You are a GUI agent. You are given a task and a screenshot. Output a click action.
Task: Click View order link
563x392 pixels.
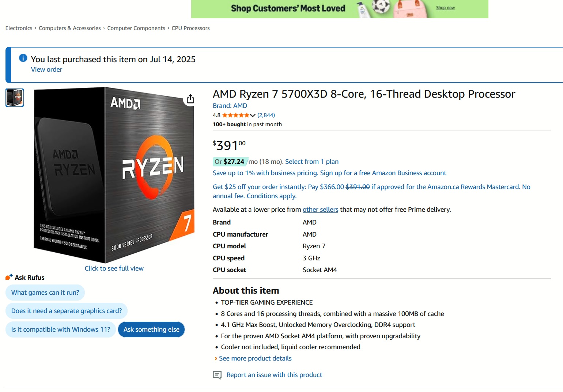(46, 69)
